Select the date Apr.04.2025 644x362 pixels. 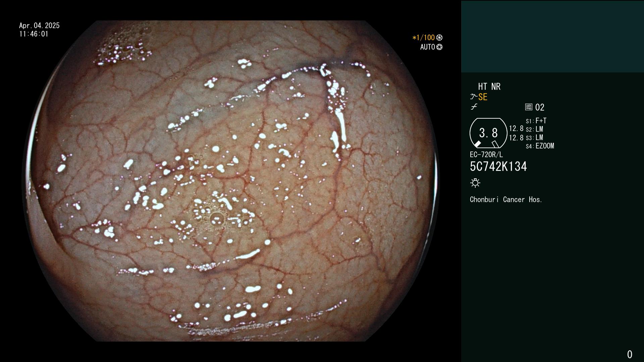39,25
